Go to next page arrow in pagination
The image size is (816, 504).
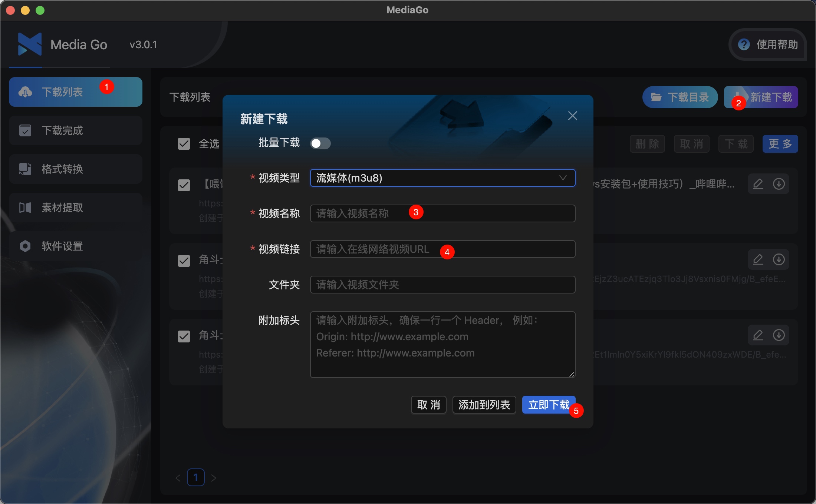[214, 478]
